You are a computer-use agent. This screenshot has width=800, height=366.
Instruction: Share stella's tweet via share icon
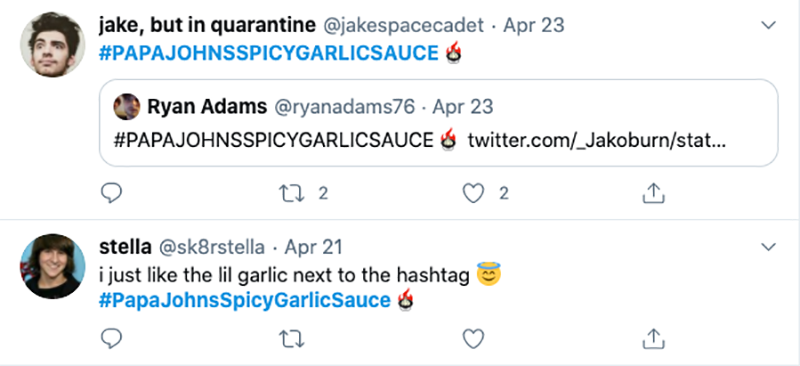pos(653,338)
